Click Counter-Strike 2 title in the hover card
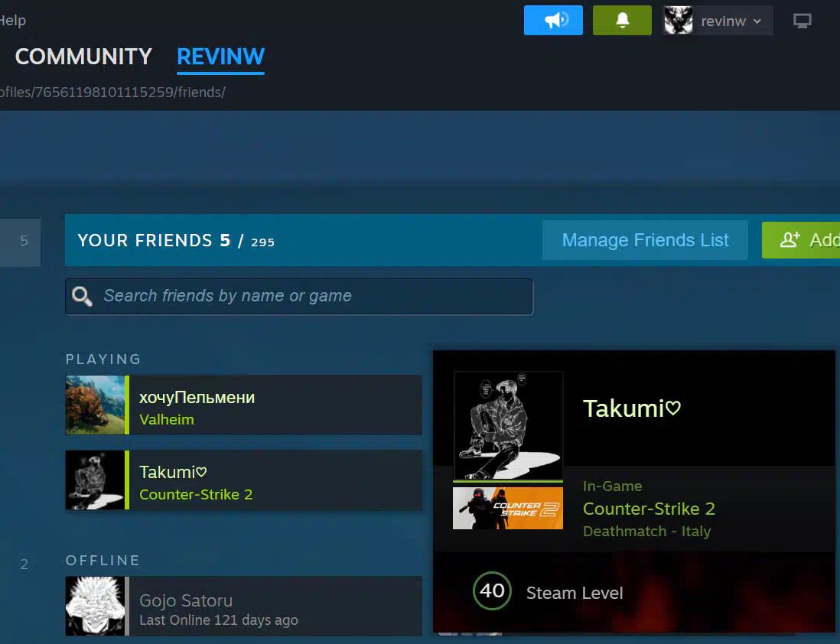 [649, 509]
